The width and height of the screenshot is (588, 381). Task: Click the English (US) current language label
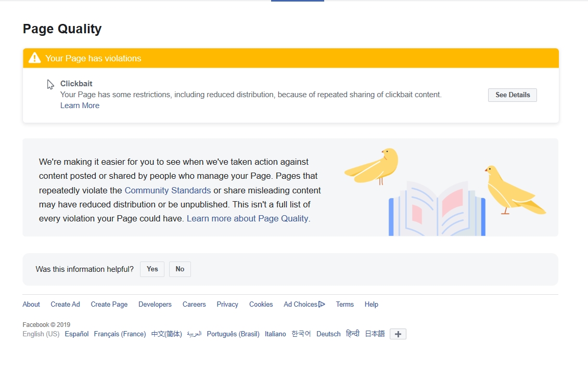[41, 334]
